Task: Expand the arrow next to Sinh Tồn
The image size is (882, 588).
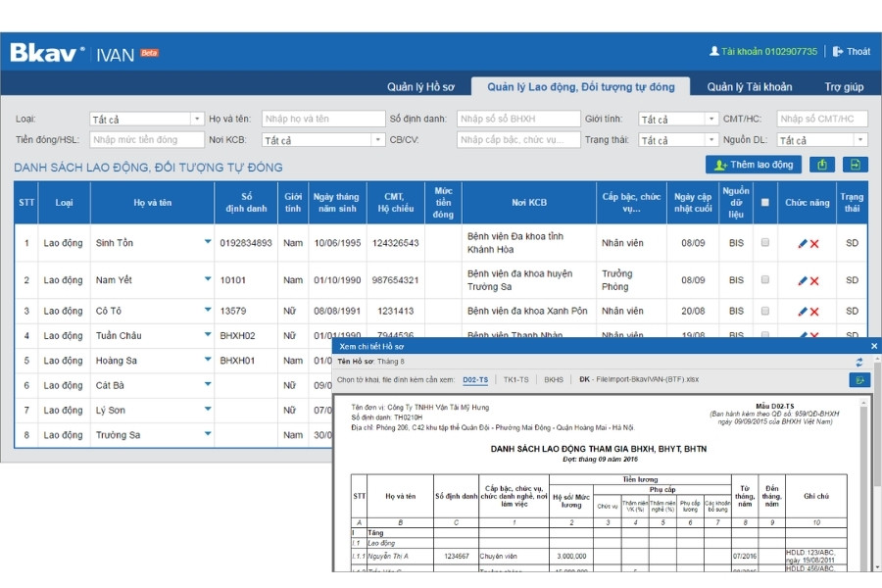Action: click(208, 241)
